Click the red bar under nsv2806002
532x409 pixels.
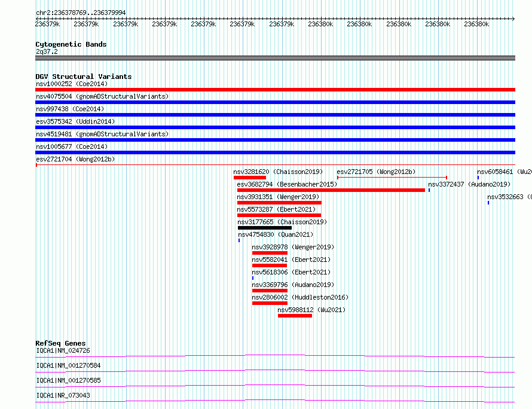(x=270, y=303)
